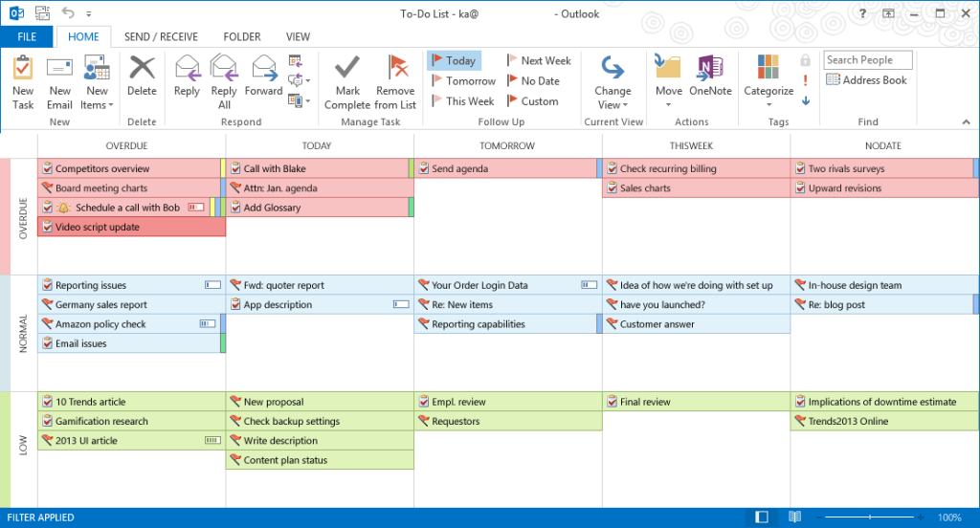Open the Categorize dropdown

pos(768,82)
